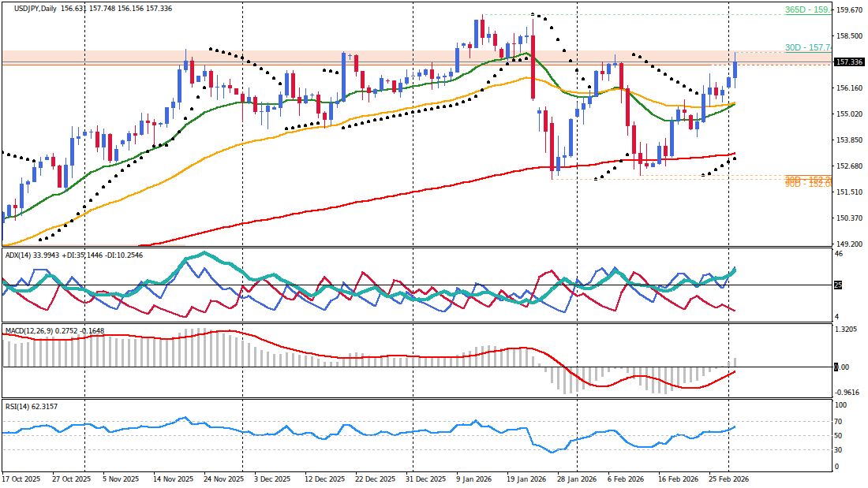Click the 0 value on RSI scale
This screenshot has height=488, width=868.
tap(837, 467)
